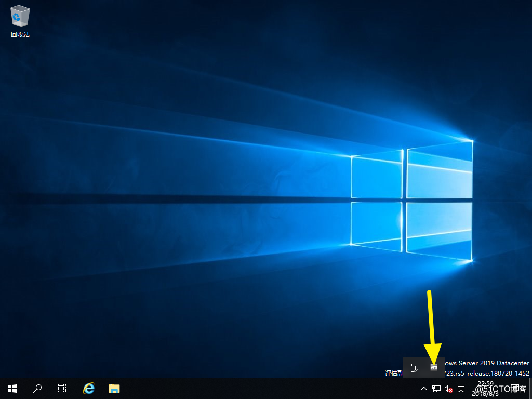Launch Internet Explorer from the taskbar
The image size is (532, 399).
click(88, 389)
